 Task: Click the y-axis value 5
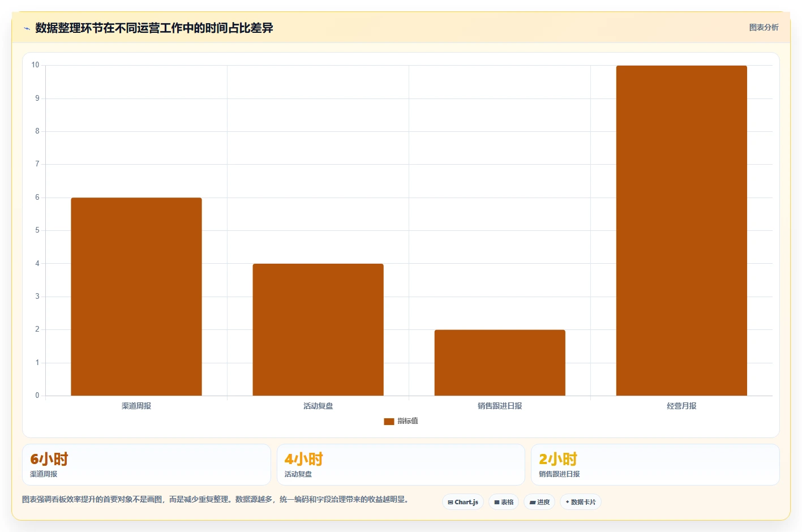[37, 230]
